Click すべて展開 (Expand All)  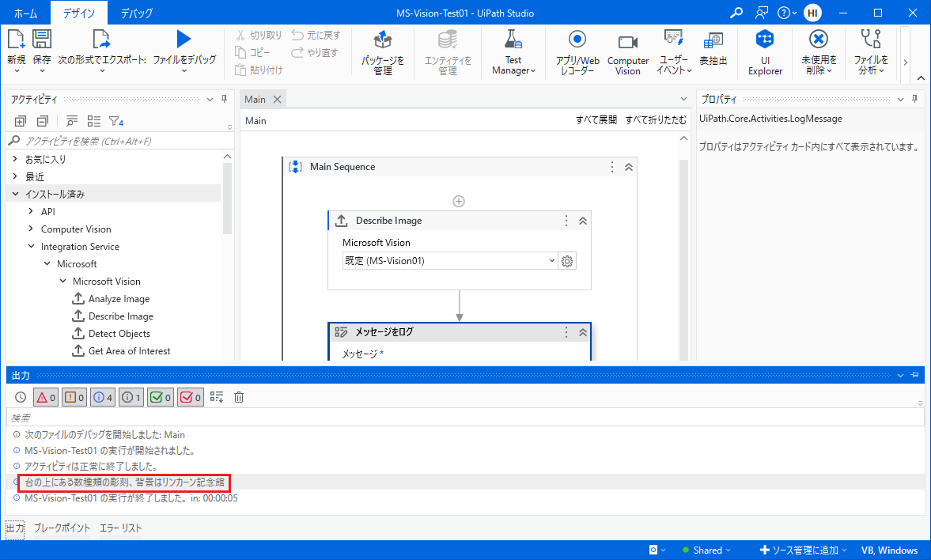[596, 120]
